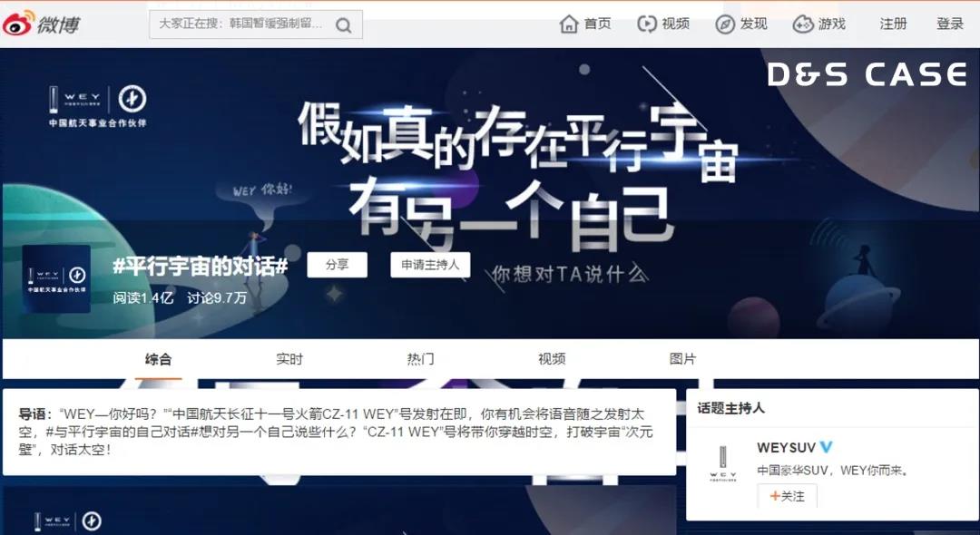Click the WEYSUV host name link
This screenshot has height=535, width=980.
click(786, 446)
